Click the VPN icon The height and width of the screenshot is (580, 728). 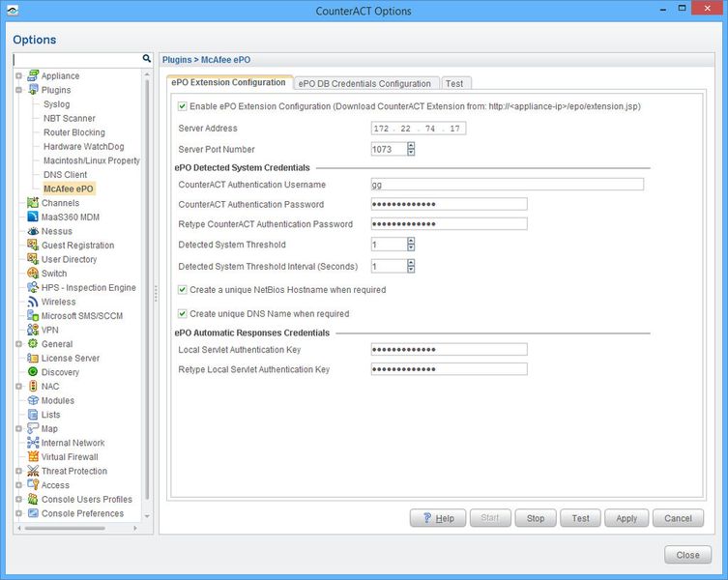point(33,330)
